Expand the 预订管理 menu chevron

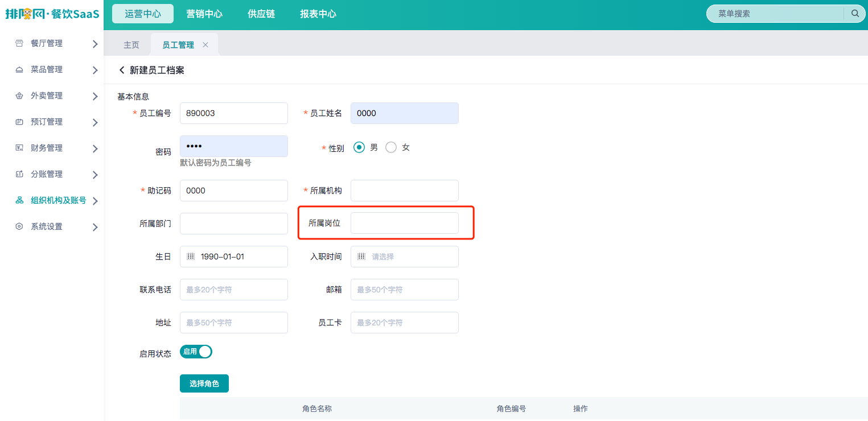95,122
